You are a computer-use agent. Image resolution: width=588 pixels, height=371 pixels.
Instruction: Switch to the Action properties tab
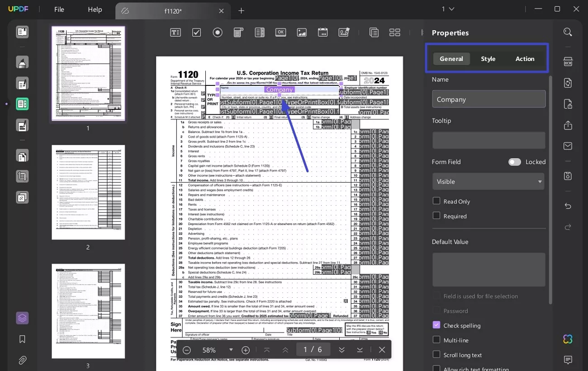click(525, 59)
